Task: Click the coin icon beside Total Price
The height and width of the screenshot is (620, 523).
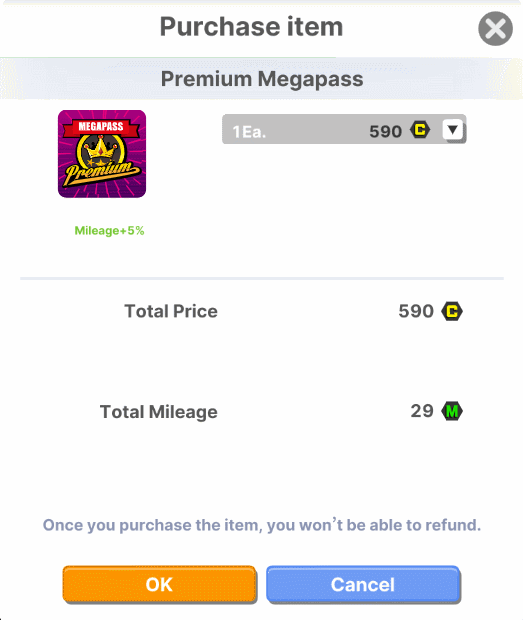Action: [x=452, y=311]
